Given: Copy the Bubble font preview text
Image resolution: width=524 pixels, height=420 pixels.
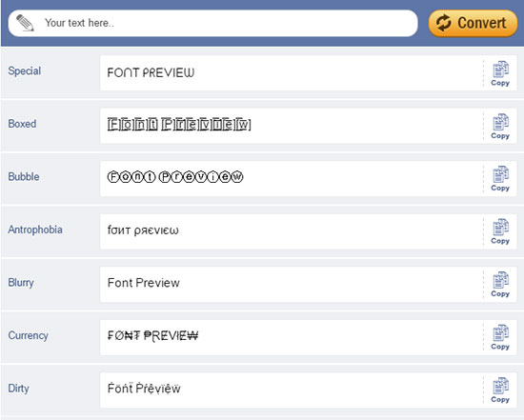Looking at the screenshot, I should [500, 179].
